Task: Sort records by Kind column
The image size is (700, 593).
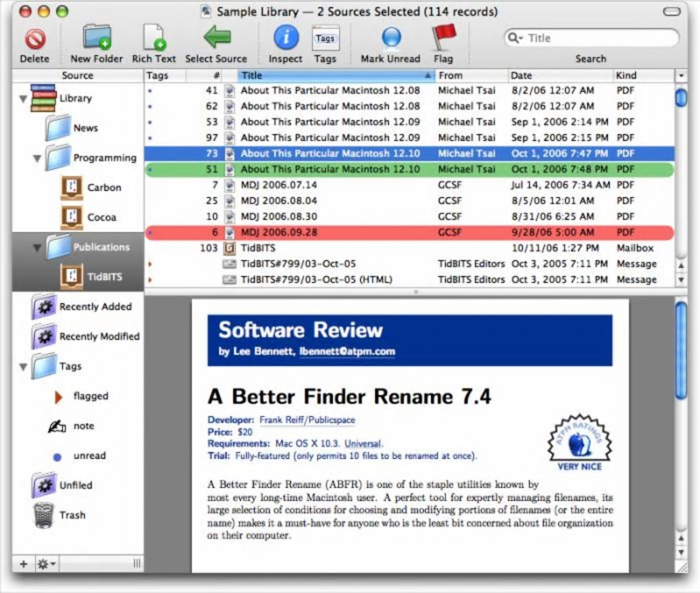Action: 644,75
